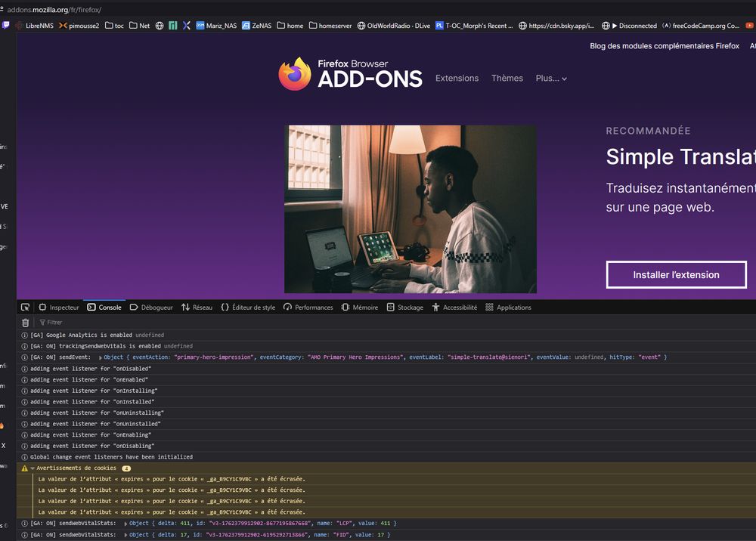Select the onUninstalling event listener log
The image size is (756, 541).
tap(386, 413)
